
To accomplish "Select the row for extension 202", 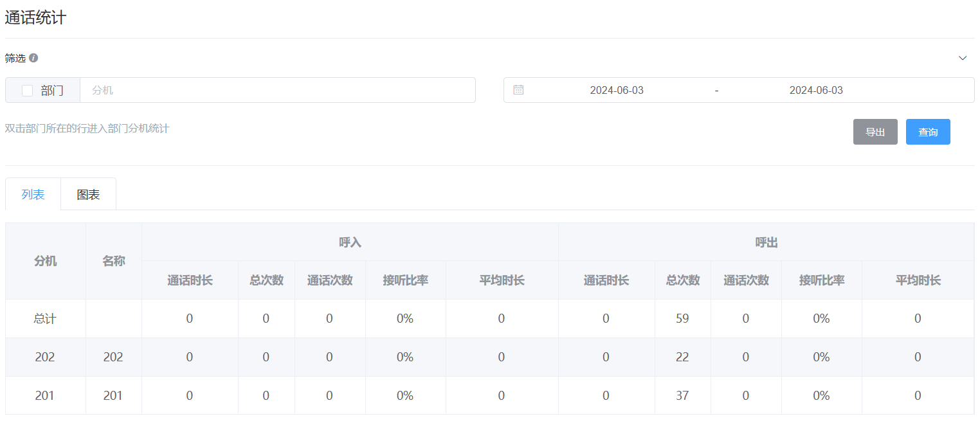I will [x=45, y=357].
